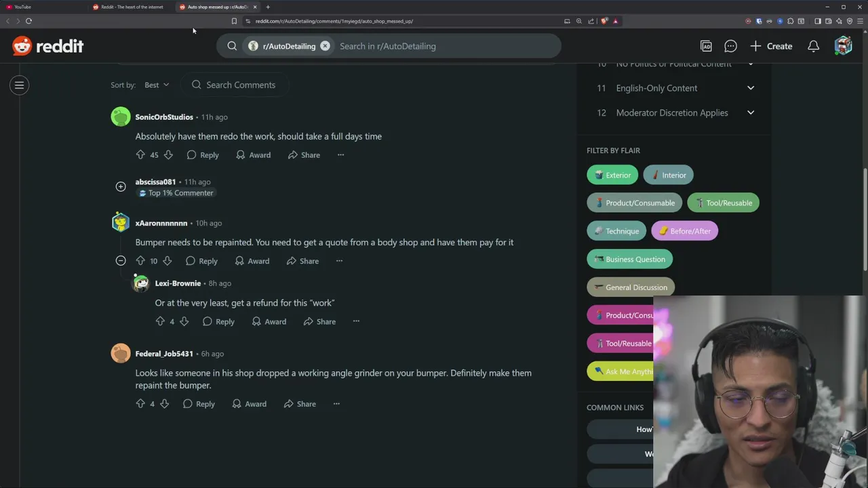
Task: Upvote SonicOrbStudios' comment
Action: [140, 155]
